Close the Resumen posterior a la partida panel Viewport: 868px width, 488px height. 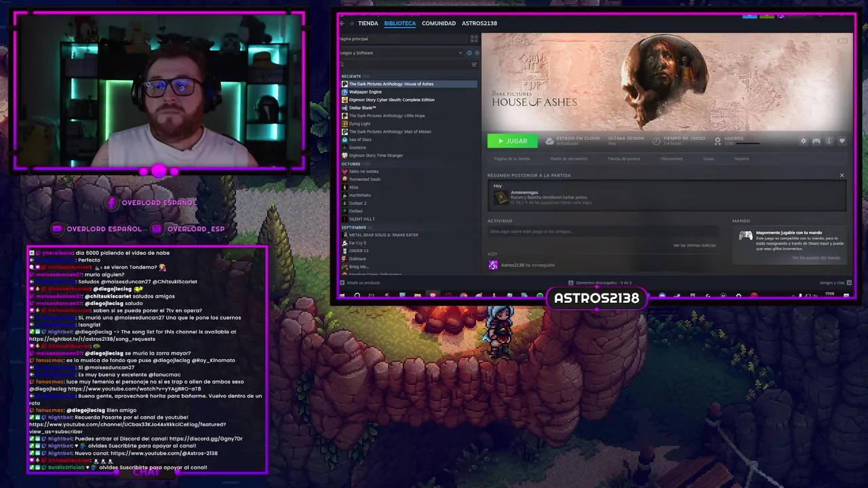pyautogui.click(x=842, y=176)
